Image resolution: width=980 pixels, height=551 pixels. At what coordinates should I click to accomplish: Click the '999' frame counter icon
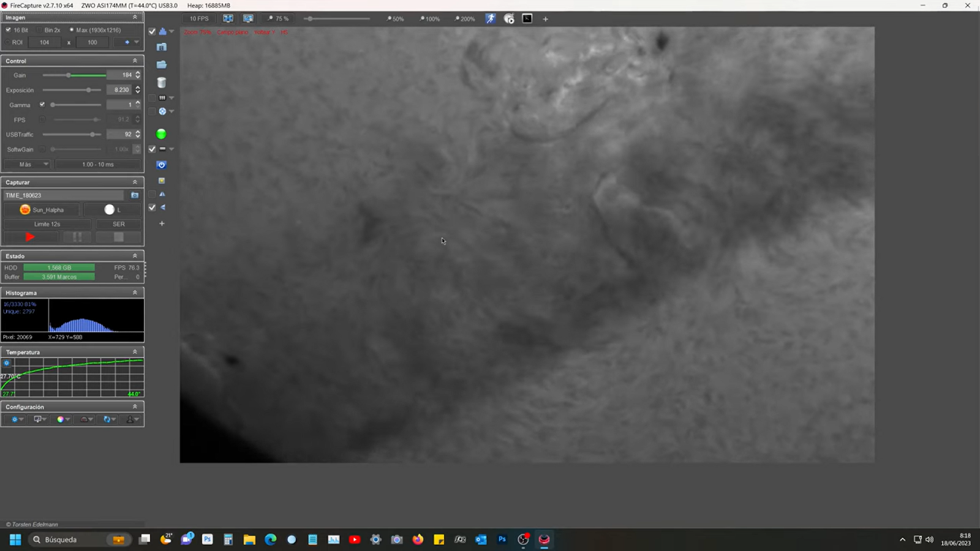162,97
